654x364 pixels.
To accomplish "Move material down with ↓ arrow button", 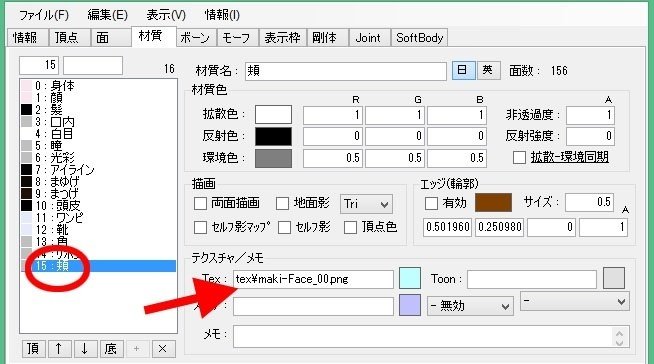I will click(85, 349).
